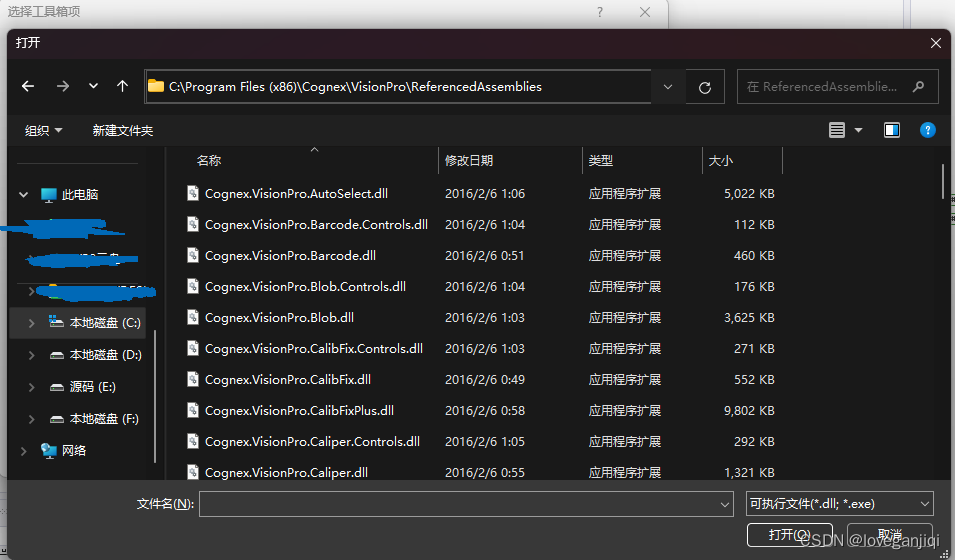Open help in 选择工具箱项 window
This screenshot has height=560, width=955.
(x=600, y=12)
